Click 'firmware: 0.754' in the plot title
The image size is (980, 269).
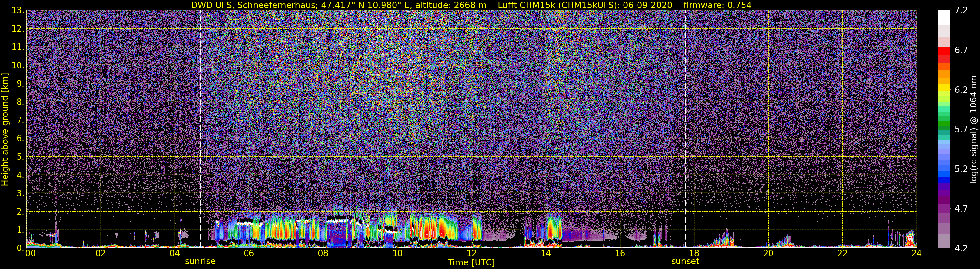pyautogui.click(x=717, y=5)
